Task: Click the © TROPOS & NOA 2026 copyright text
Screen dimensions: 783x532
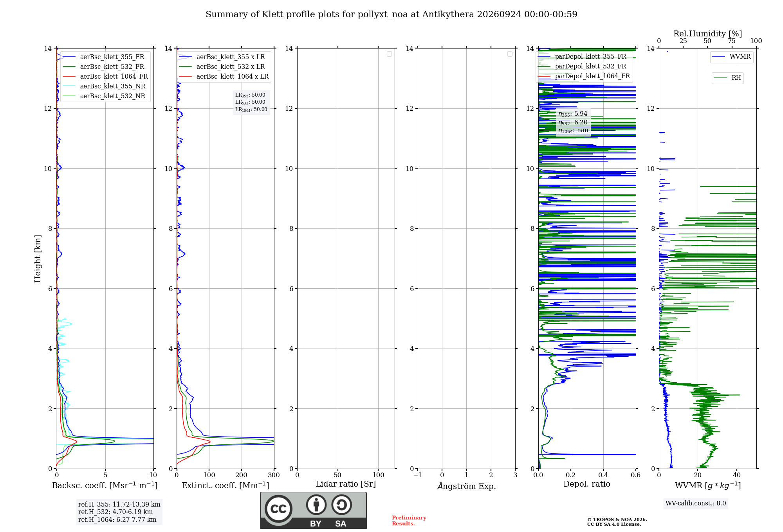Action: coord(617,520)
